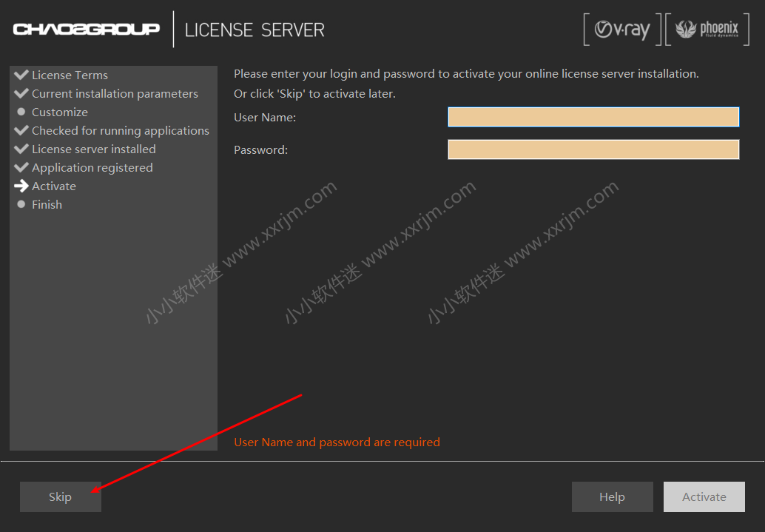This screenshot has width=765, height=532.
Task: Click the 'Password:' label
Action: (261, 150)
